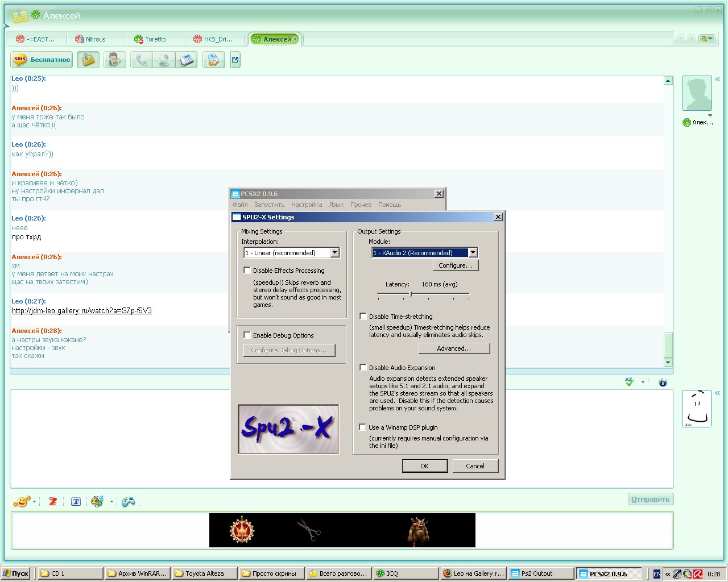
Task: Click chat scrollbar down arrow
Action: tap(668, 363)
